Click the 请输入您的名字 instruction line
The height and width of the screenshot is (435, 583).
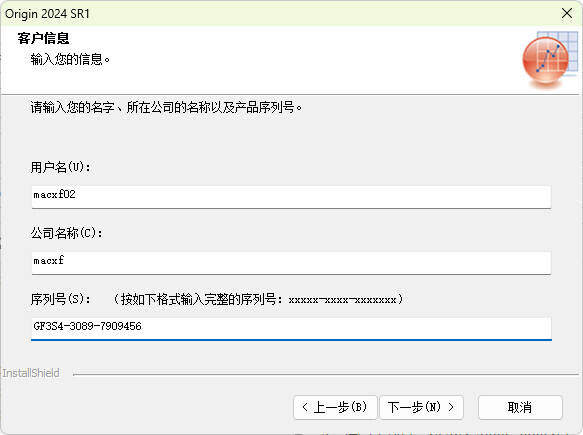click(x=166, y=107)
